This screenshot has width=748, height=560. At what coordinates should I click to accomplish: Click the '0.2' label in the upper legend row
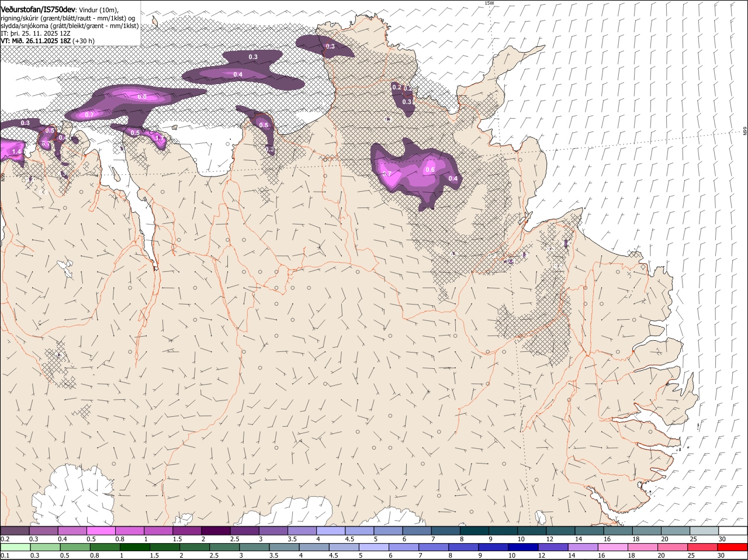(x=5, y=538)
